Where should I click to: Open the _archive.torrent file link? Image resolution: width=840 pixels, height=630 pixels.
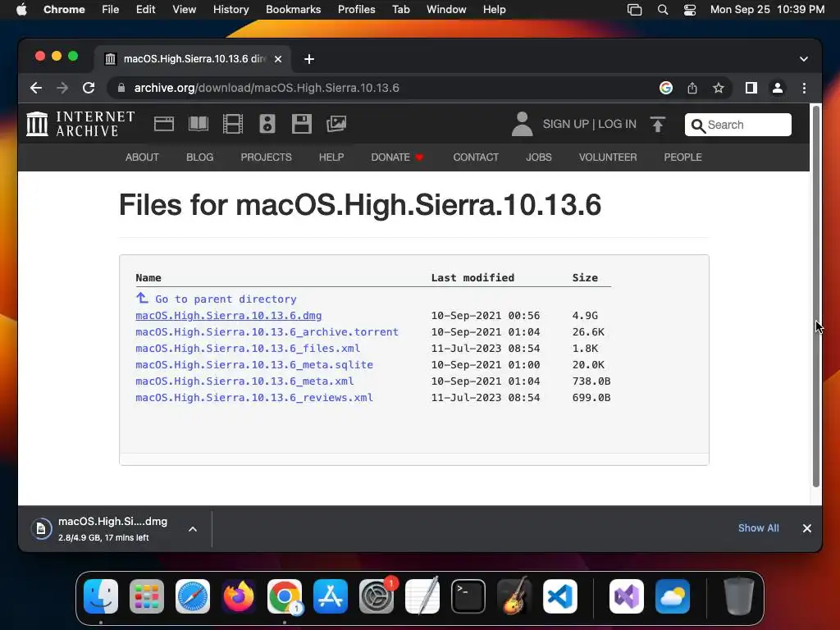tap(267, 332)
